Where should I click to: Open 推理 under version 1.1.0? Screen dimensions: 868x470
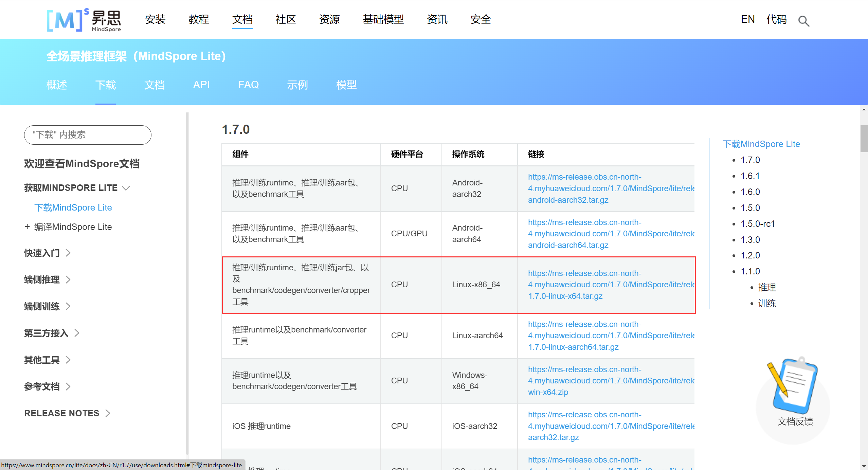(767, 287)
